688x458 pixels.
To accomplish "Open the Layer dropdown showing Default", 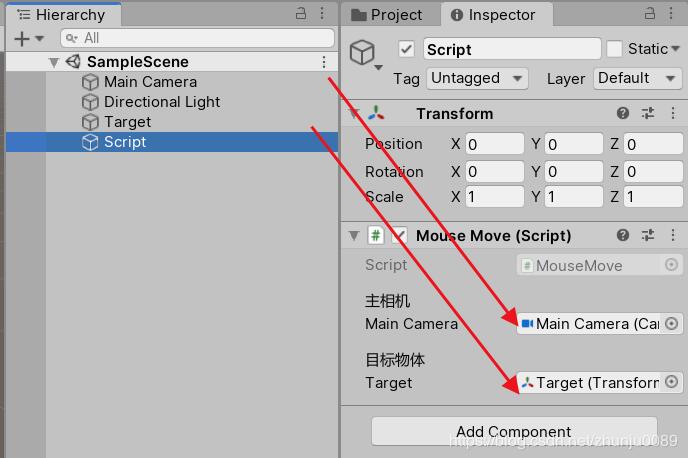I will pos(638,79).
